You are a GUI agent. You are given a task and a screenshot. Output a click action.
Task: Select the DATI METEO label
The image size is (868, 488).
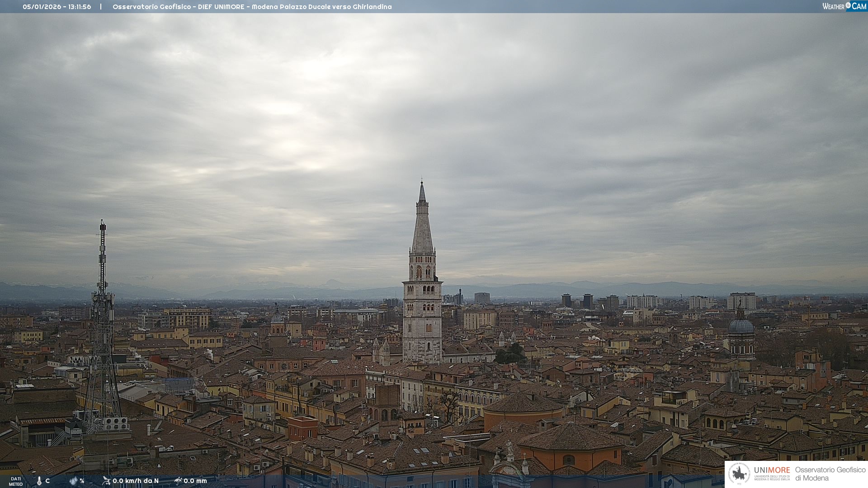click(16, 481)
